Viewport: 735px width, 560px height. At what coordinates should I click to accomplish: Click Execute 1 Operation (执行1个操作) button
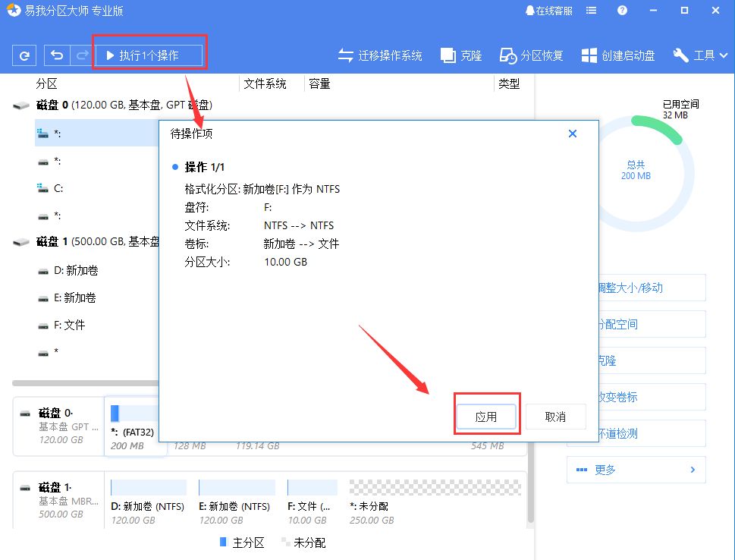tap(149, 55)
